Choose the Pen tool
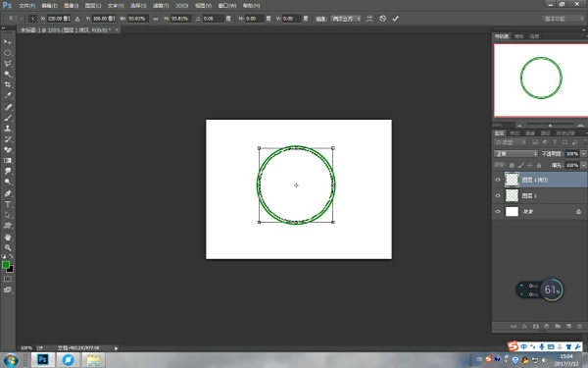588x368 pixels. (x=8, y=193)
